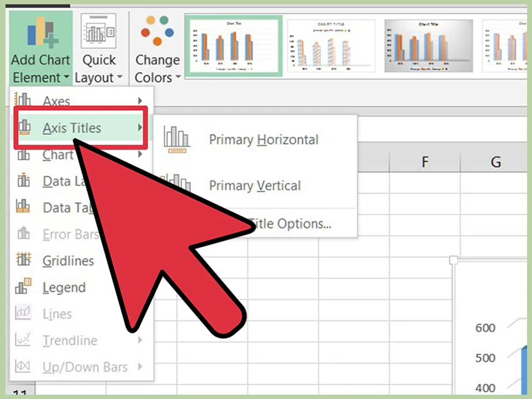
Task: Select column G header
Action: 496,163
